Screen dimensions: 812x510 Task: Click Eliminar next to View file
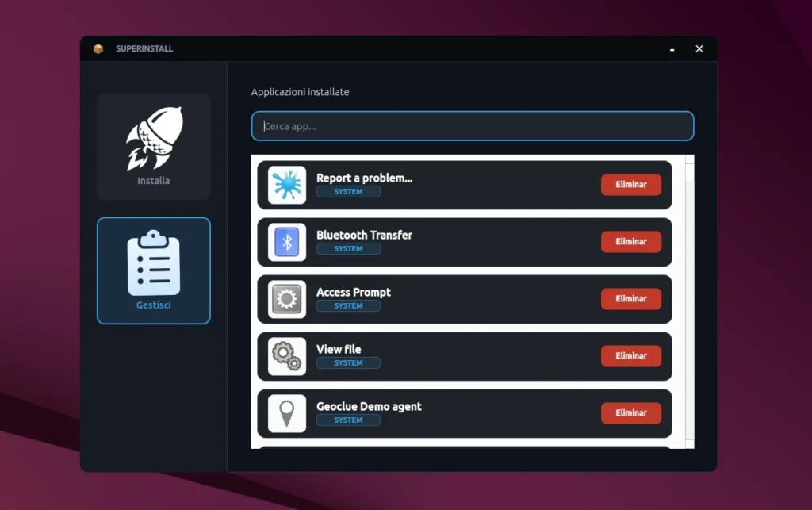pos(631,356)
